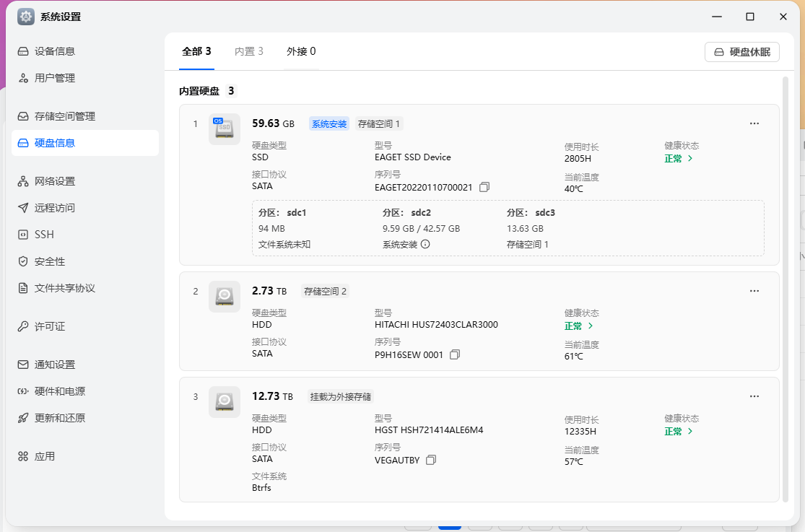Click the vertical scrollbar of disk list

pos(786,289)
